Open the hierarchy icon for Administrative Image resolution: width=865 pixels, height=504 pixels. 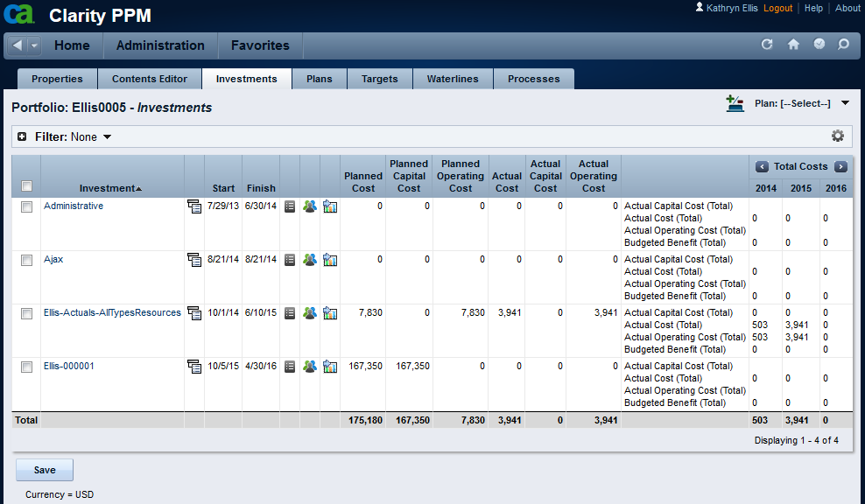point(194,206)
